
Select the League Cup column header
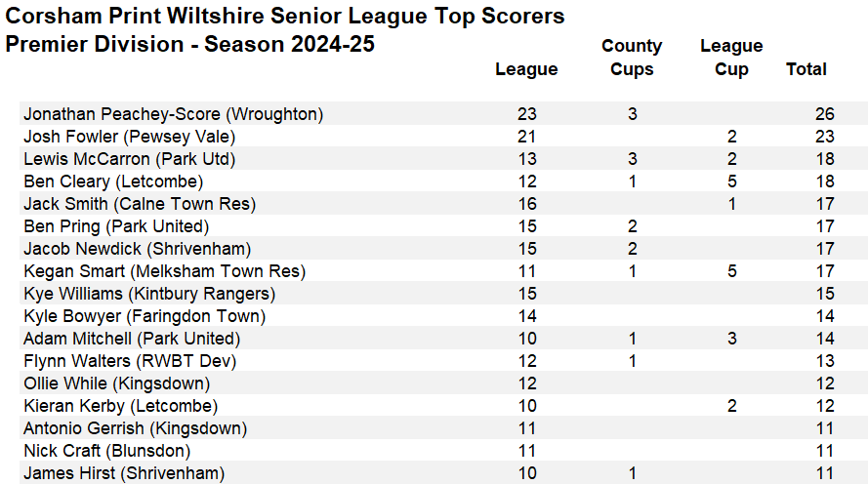731,58
